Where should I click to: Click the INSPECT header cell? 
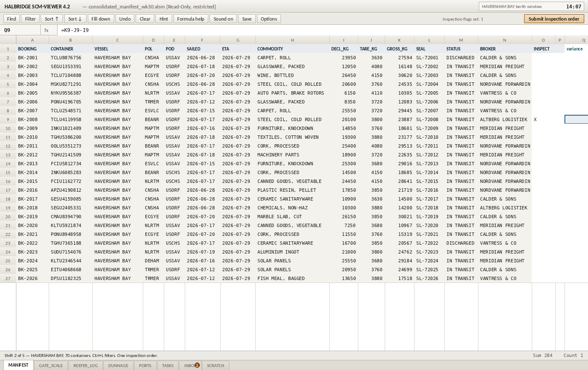[x=543, y=49]
